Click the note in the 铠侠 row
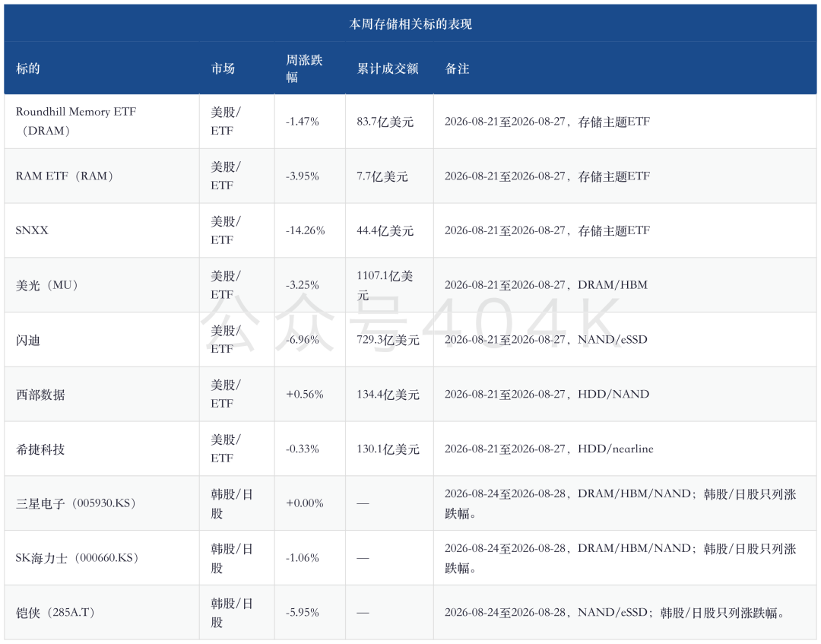This screenshot has width=821, height=644. pos(615,613)
